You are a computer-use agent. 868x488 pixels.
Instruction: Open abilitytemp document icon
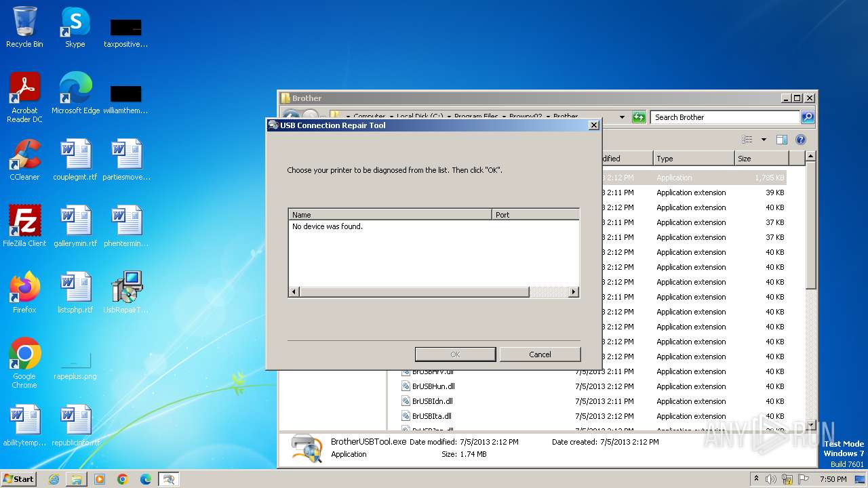[24, 426]
